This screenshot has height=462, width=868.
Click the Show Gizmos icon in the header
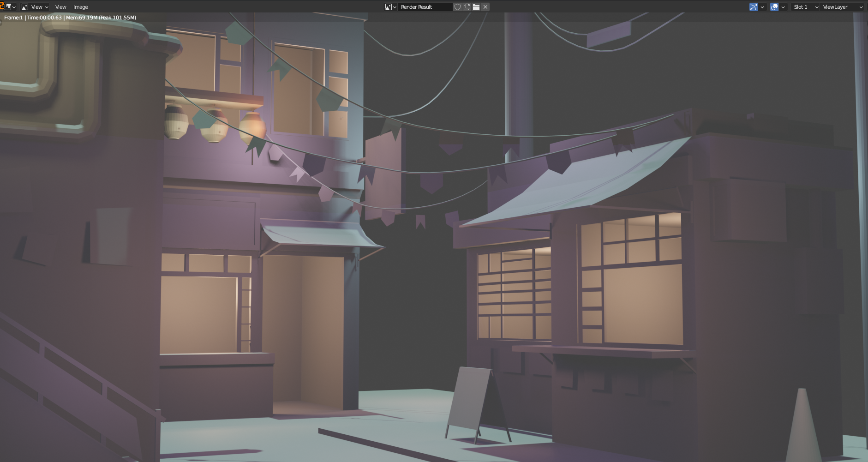(x=754, y=6)
